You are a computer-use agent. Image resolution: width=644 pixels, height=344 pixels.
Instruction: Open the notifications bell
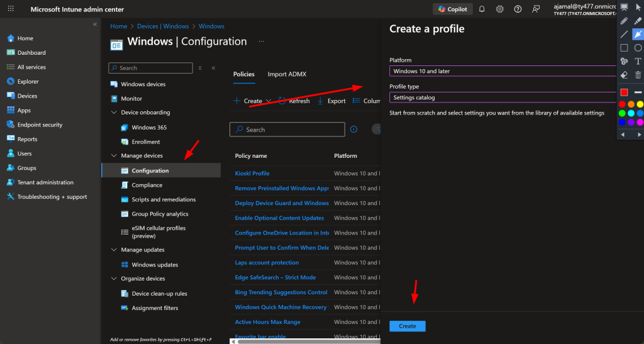[x=482, y=9]
